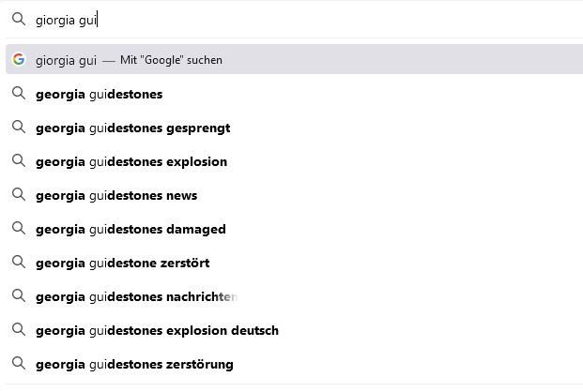Select suggestion 'georgia guidestones explosion'

pos(131,161)
